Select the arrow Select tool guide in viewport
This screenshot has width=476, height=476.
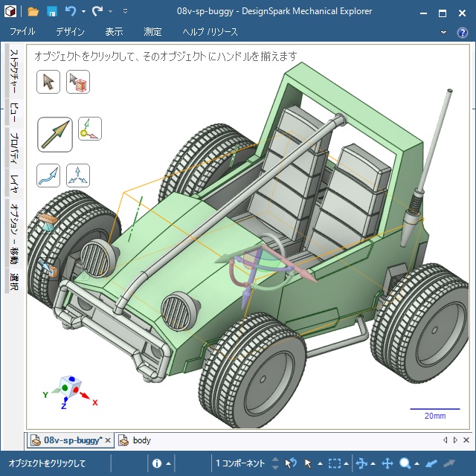click(x=48, y=82)
